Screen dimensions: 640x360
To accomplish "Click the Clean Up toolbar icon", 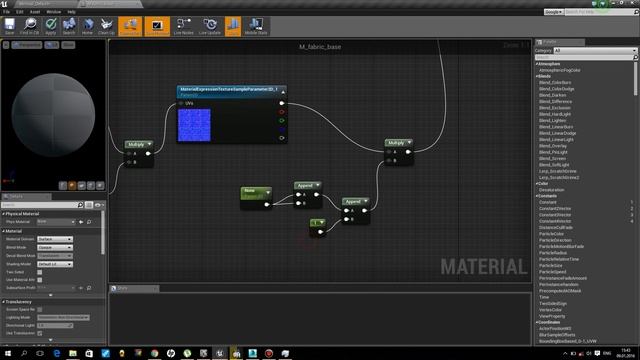I will pos(107,26).
